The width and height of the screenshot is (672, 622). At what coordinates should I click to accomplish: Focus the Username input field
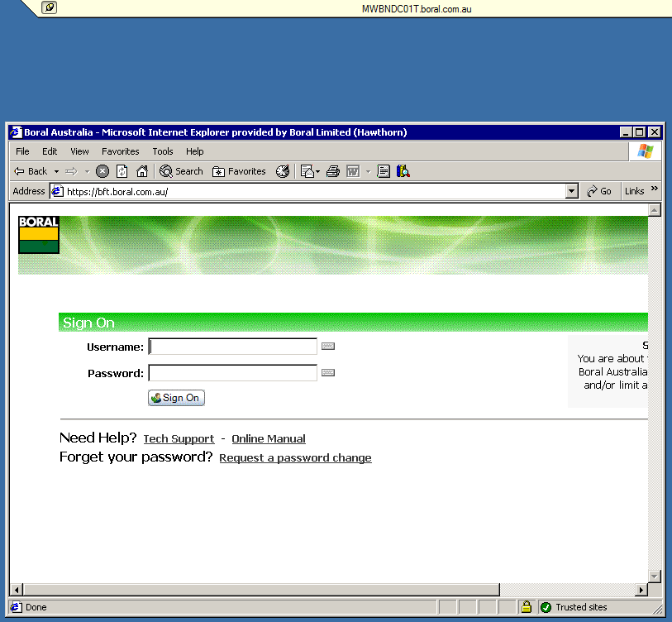point(232,347)
